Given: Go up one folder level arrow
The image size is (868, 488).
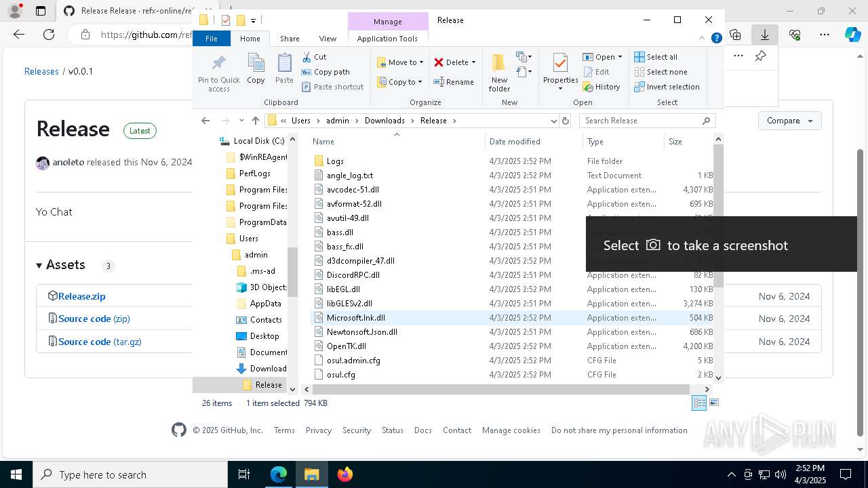Looking at the screenshot, I should [x=255, y=121].
